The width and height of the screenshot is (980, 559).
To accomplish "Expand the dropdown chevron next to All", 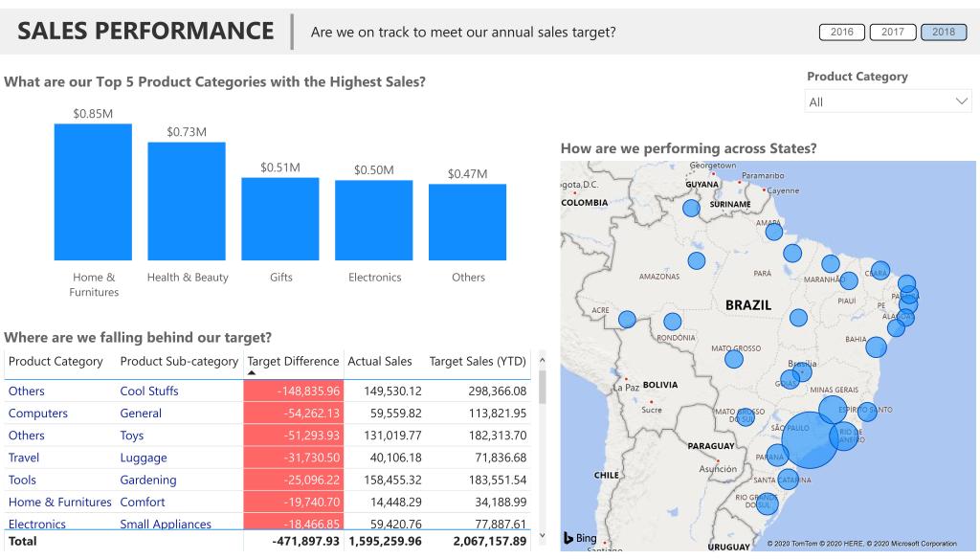I will (x=962, y=101).
